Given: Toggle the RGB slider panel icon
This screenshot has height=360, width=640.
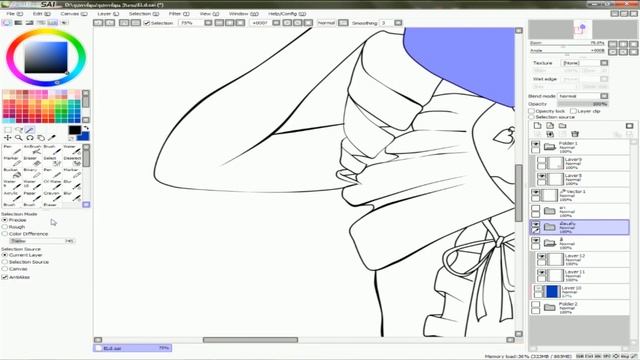Looking at the screenshot, I should click(18, 23).
